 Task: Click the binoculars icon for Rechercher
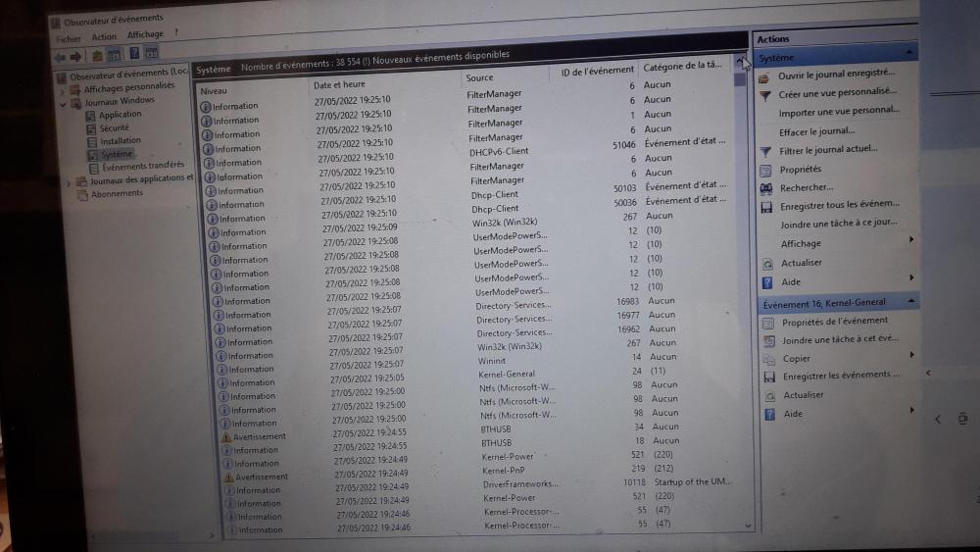766,189
